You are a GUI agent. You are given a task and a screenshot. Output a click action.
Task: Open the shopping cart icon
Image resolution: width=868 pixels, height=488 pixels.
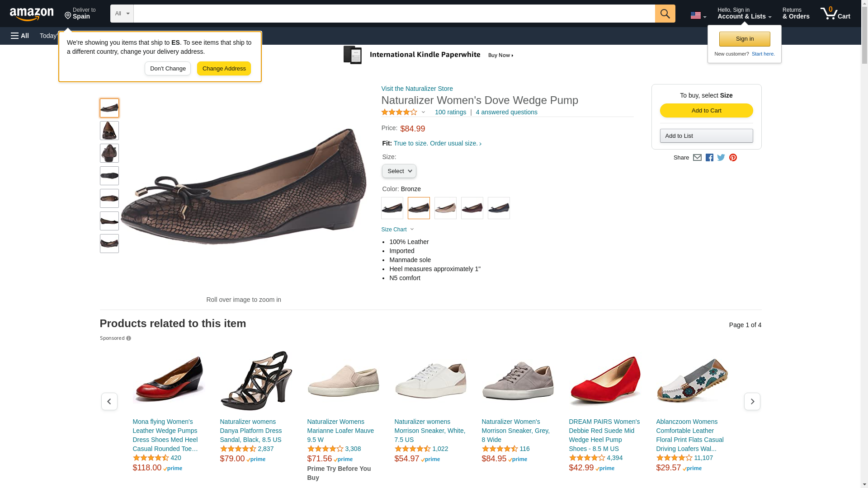point(835,14)
